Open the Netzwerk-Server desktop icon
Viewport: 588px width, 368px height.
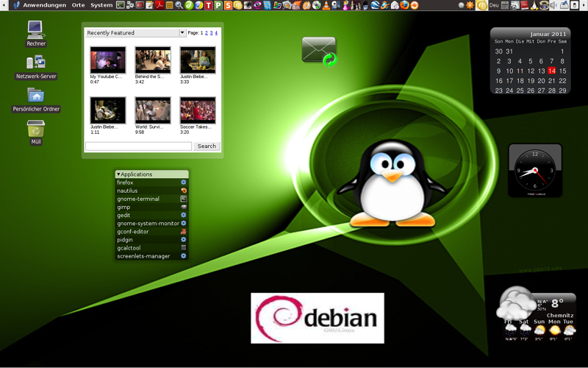point(36,67)
